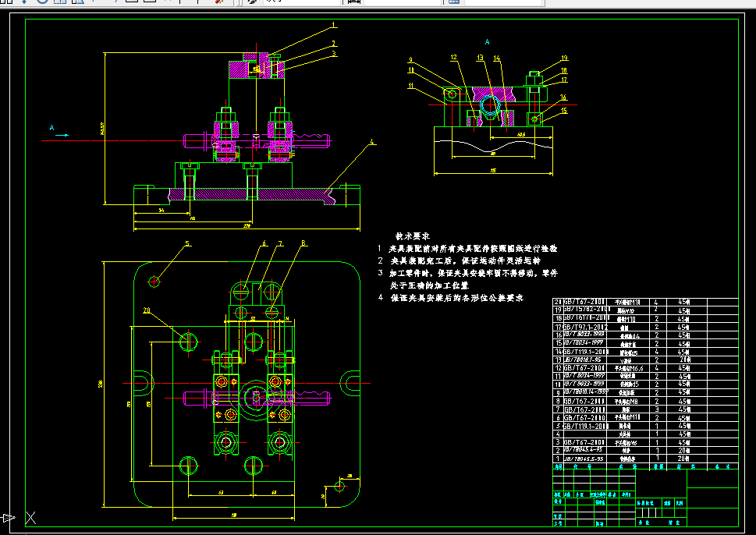Viewport: 756px width, 535px height.
Task: Select the cyan section label A above section view
Action: click(x=487, y=42)
